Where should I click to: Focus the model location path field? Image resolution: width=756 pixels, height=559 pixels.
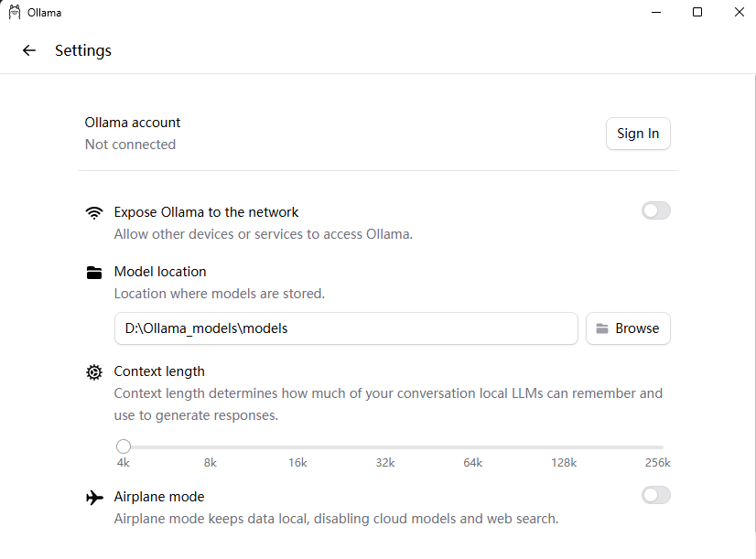click(346, 328)
